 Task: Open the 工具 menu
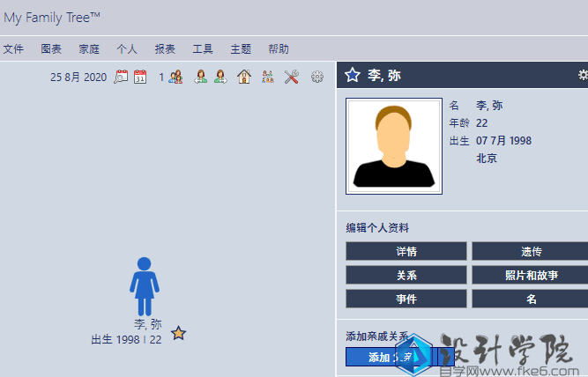tap(203, 48)
